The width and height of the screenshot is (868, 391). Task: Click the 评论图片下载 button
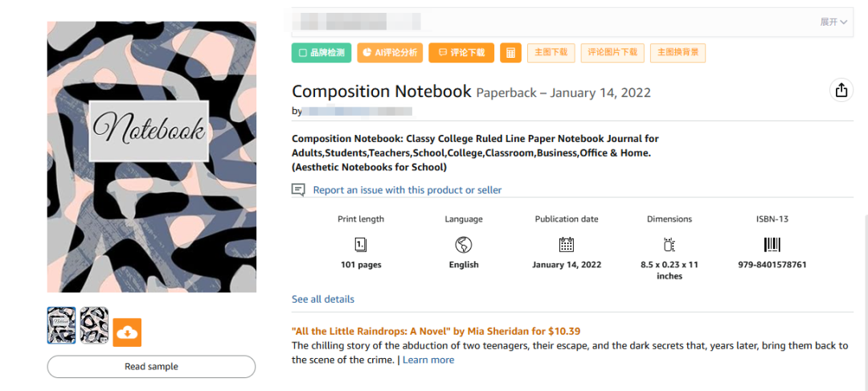coord(612,52)
